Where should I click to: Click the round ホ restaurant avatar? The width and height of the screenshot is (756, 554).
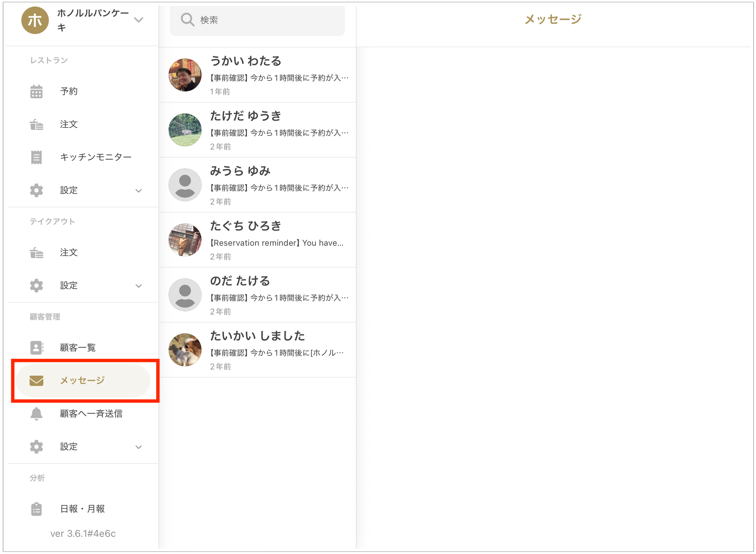point(35,20)
